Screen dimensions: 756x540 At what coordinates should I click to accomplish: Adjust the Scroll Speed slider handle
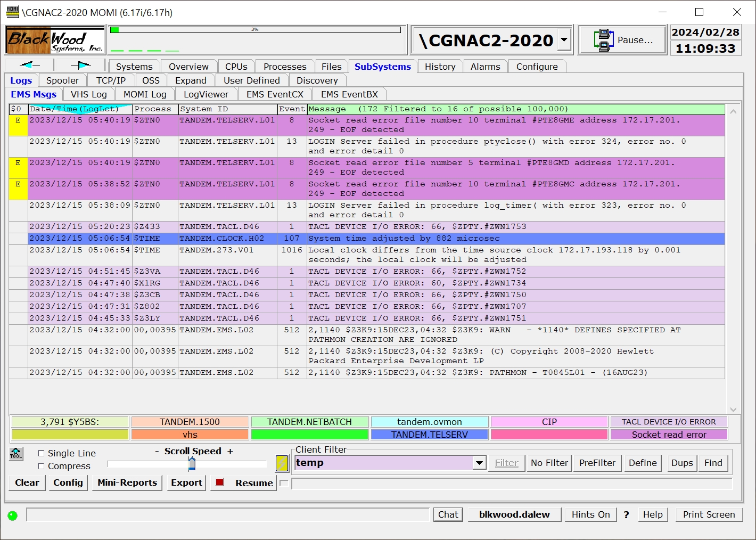click(192, 464)
